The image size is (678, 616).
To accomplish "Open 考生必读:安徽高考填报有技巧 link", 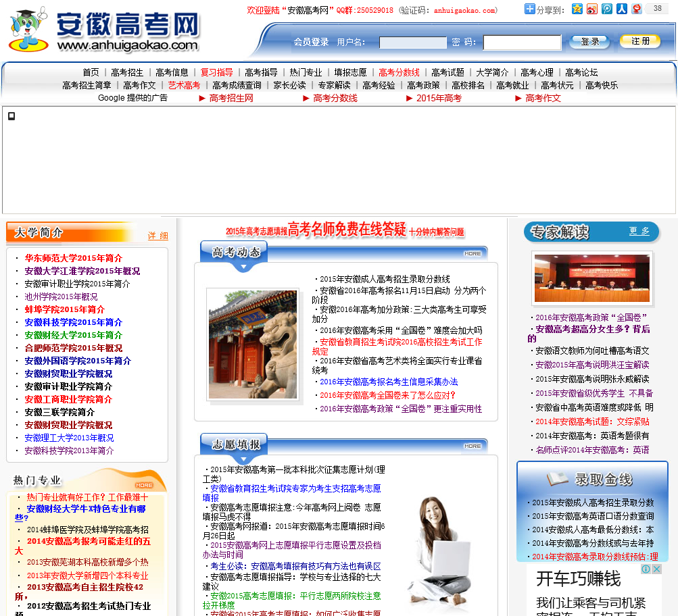I will (x=296, y=566).
